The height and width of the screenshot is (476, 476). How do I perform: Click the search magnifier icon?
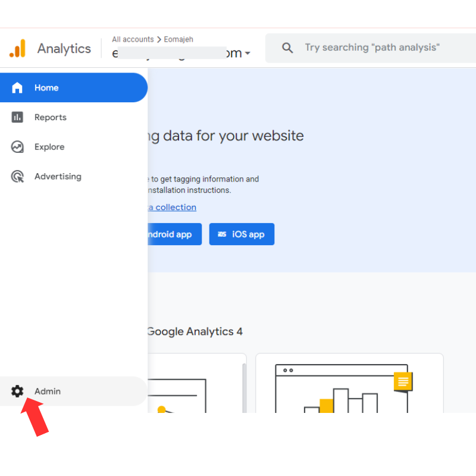click(287, 48)
